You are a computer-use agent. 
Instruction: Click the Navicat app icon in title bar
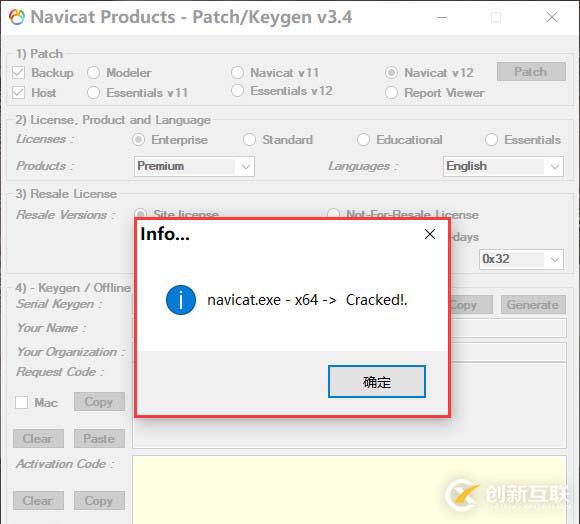[17, 17]
